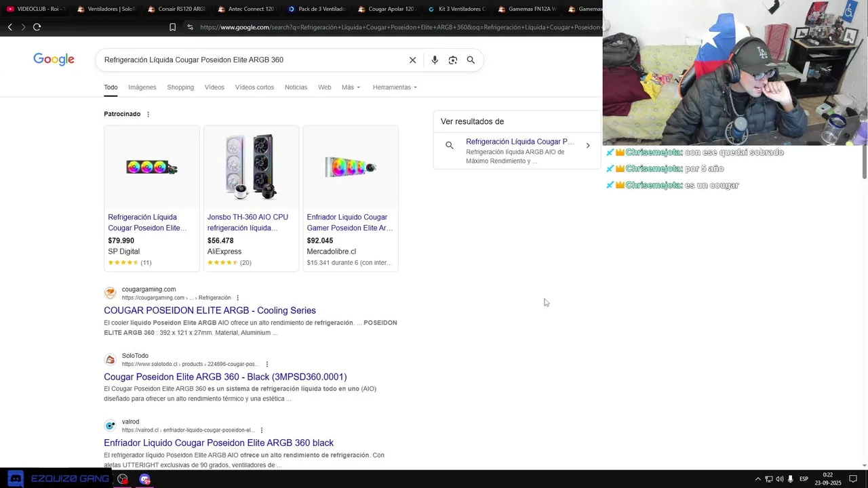The height and width of the screenshot is (488, 868).
Task: Select the Videos cortos search filter
Action: click(x=254, y=87)
